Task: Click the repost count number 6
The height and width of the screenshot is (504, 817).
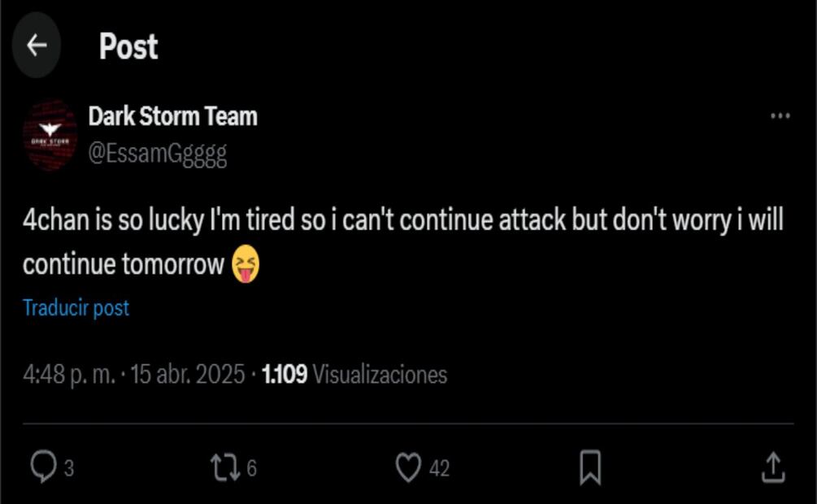Action: click(251, 469)
